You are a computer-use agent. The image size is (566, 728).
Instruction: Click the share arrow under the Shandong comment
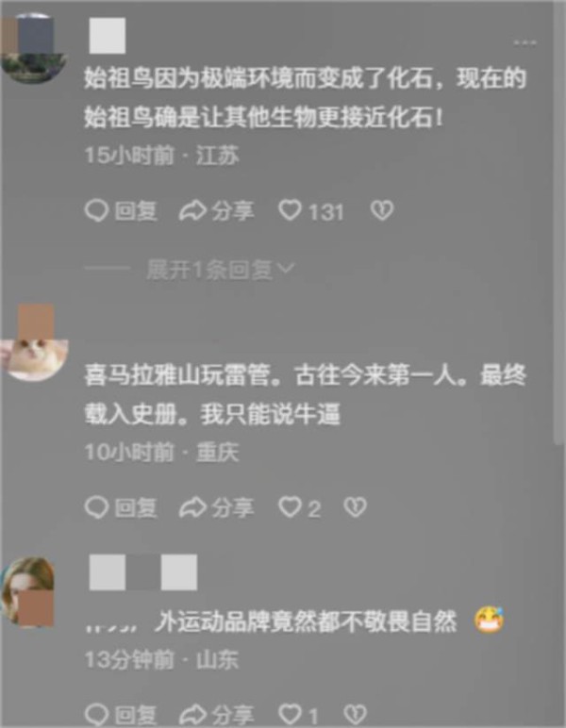tap(192, 714)
